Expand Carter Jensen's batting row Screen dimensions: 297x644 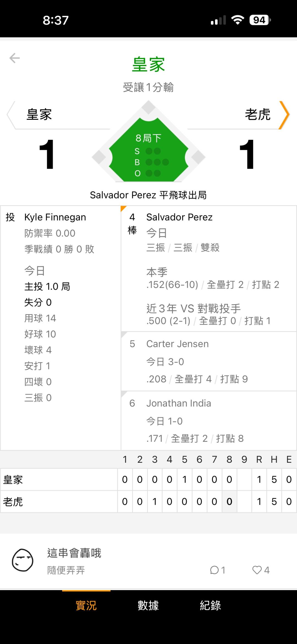click(208, 361)
